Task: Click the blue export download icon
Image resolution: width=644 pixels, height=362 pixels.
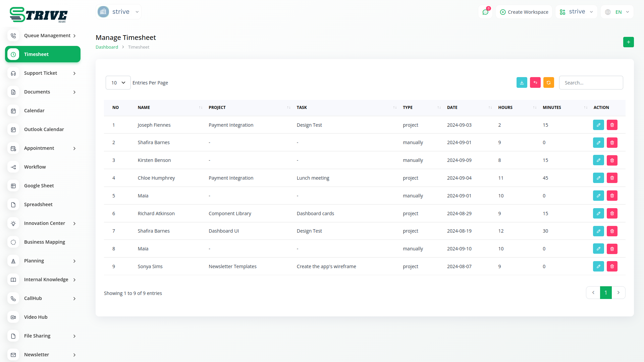Action: 522,82
